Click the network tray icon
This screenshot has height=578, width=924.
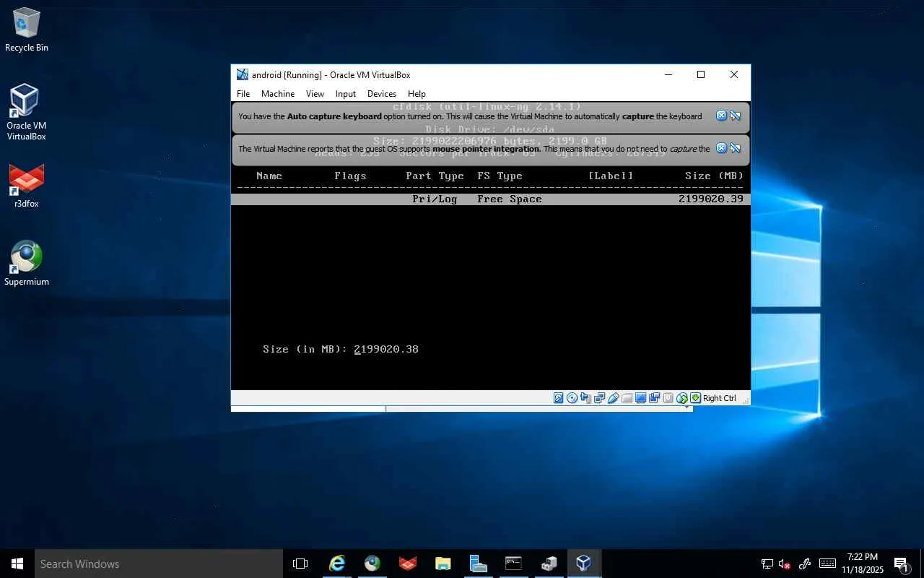(x=767, y=564)
